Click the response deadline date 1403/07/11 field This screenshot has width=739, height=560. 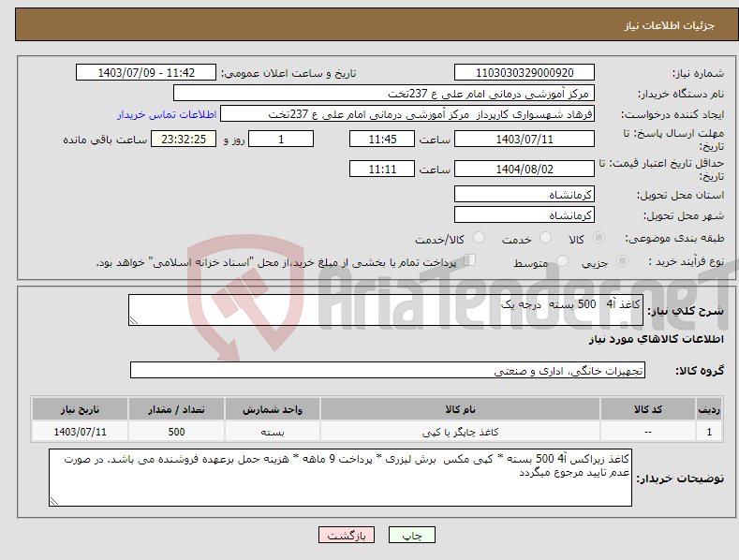tap(525, 139)
